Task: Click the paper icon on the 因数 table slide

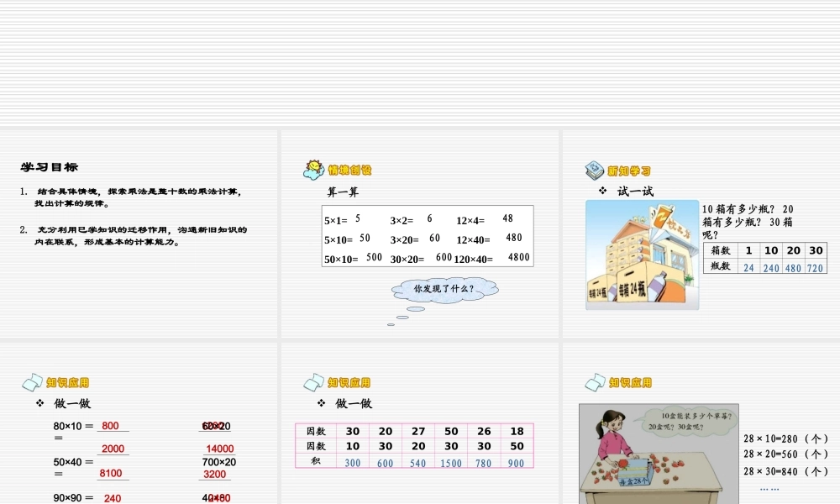Action: 313,382
